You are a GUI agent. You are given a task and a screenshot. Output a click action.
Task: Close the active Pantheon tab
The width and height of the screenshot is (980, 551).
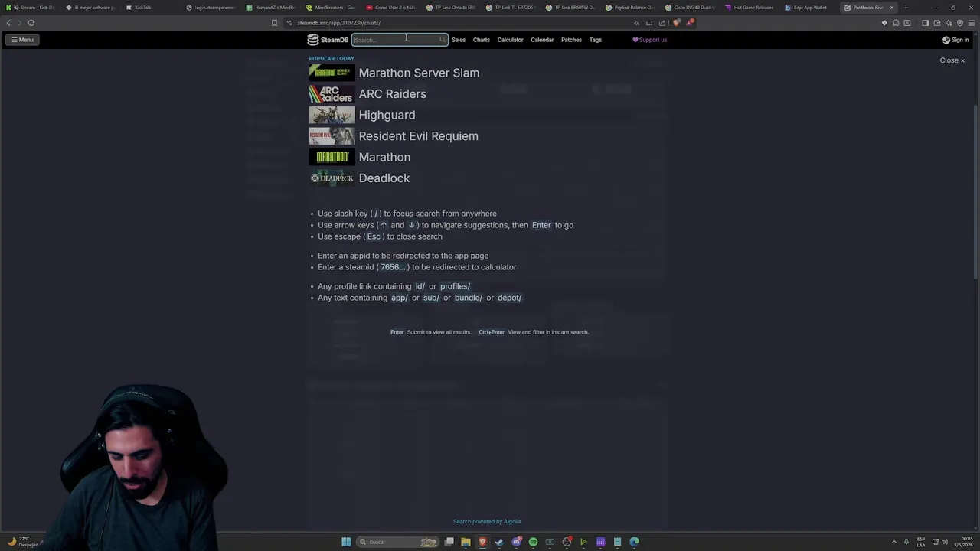[891, 8]
